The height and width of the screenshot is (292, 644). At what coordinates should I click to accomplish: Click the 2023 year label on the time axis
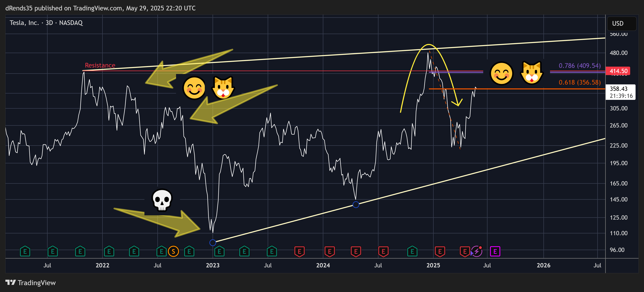(213, 265)
